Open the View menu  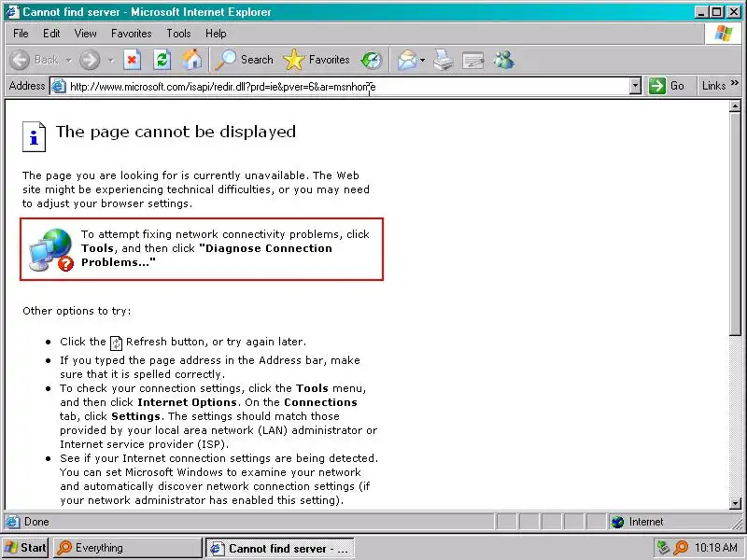[x=85, y=34]
